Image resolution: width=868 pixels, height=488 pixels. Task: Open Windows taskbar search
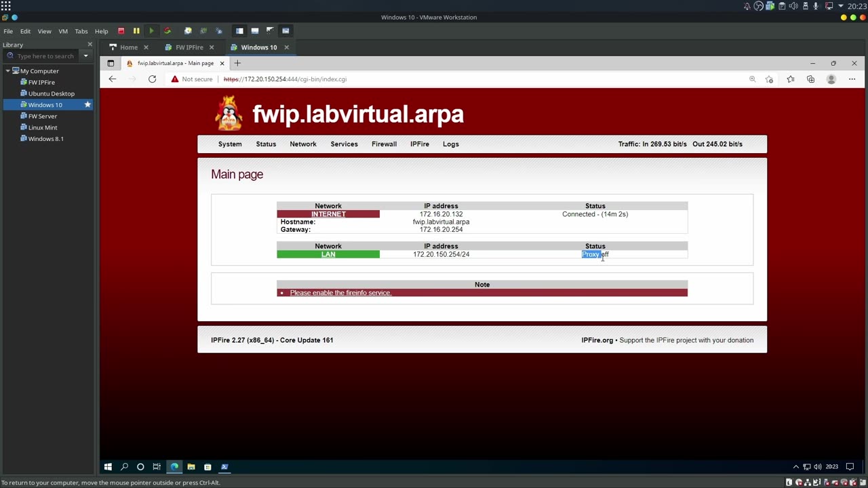(x=124, y=466)
